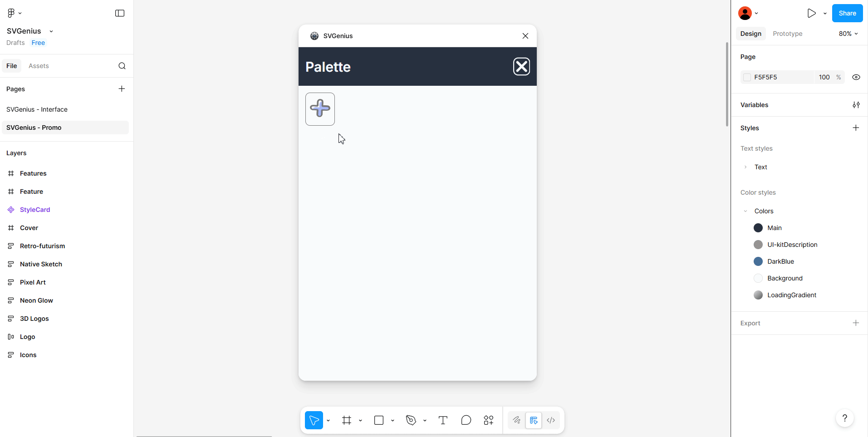Image resolution: width=868 pixels, height=437 pixels.
Task: Expand the Text styles group
Action: pyautogui.click(x=745, y=167)
